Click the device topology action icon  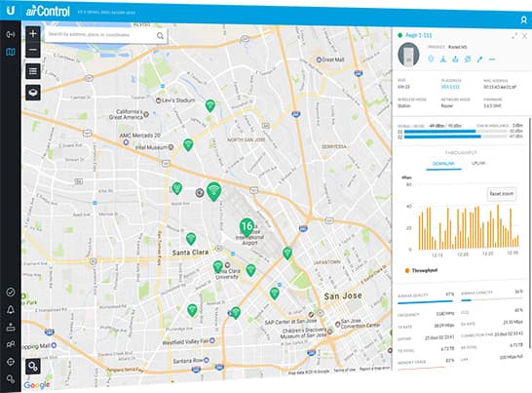(x=443, y=59)
